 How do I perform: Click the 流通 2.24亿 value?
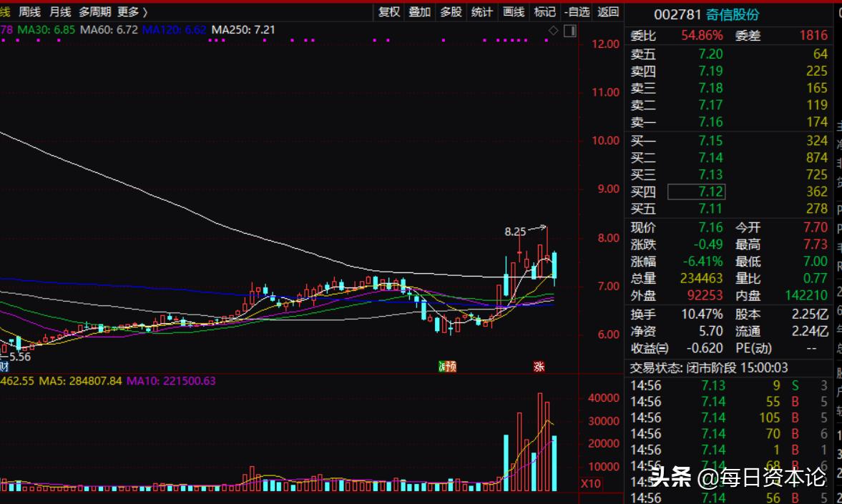click(811, 331)
